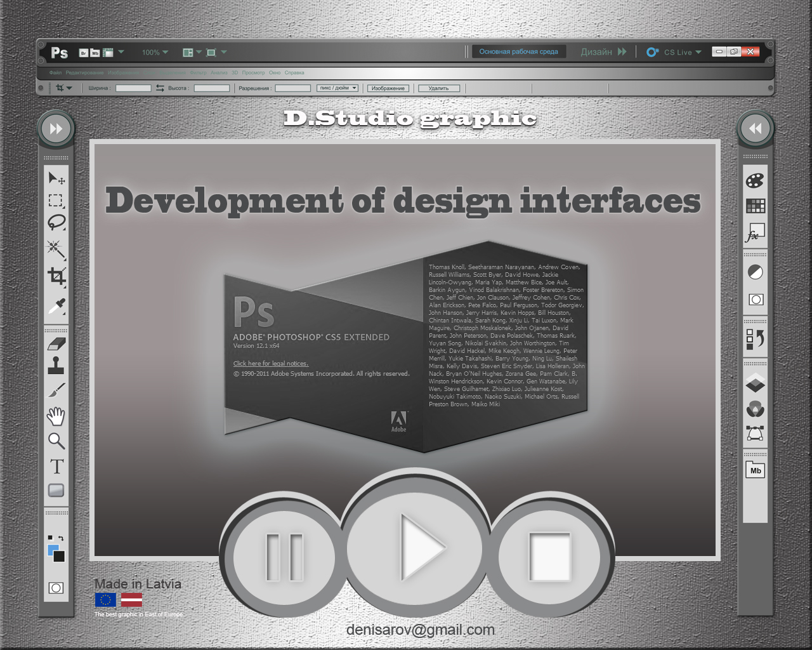Open the Styles fx panel icon
Image resolution: width=812 pixels, height=650 pixels.
click(755, 232)
